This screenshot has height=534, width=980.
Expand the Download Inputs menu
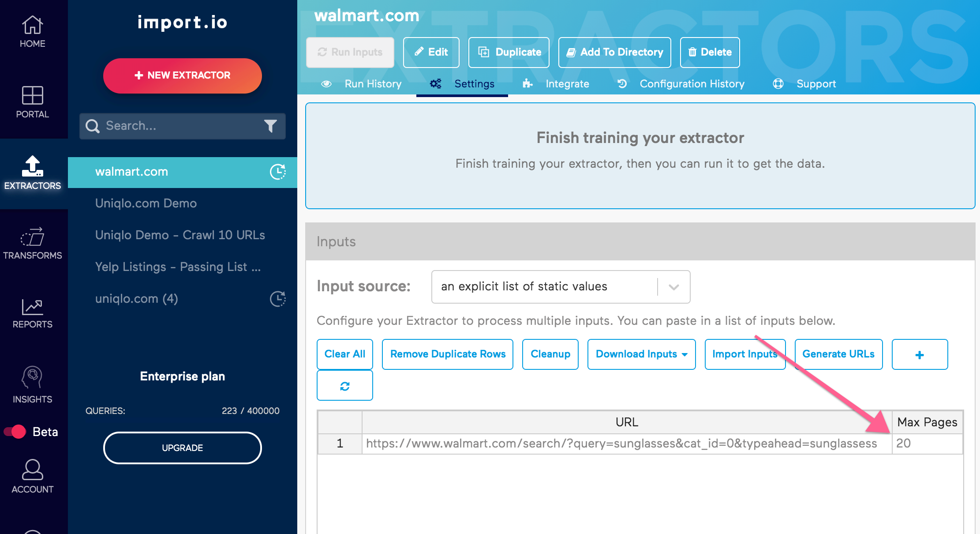click(x=641, y=354)
